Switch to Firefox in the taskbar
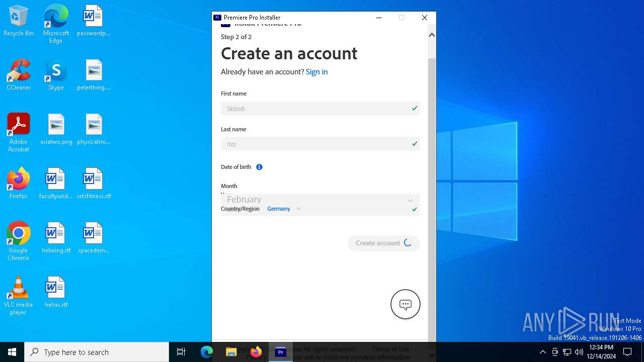The image size is (644, 362). point(256,352)
